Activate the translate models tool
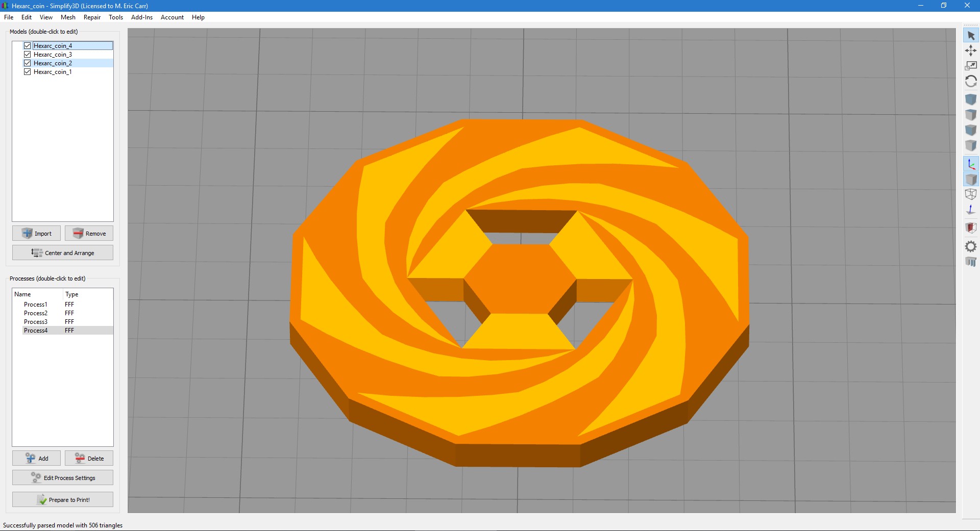Image resolution: width=980 pixels, height=531 pixels. [x=971, y=50]
